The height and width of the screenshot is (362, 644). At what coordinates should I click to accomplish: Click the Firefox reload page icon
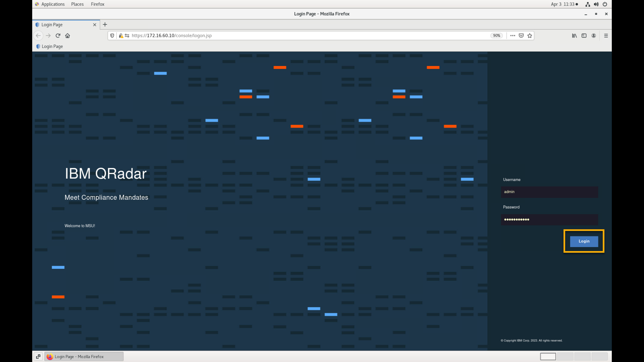(58, 36)
